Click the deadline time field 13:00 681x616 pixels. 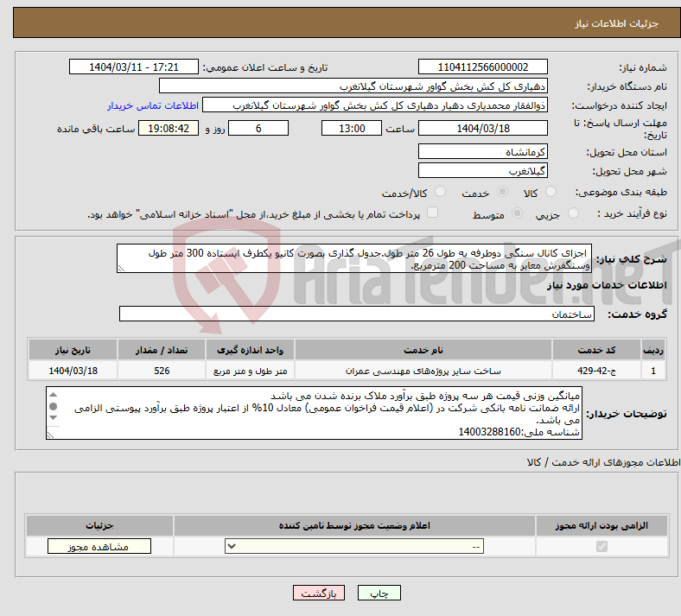click(x=352, y=128)
